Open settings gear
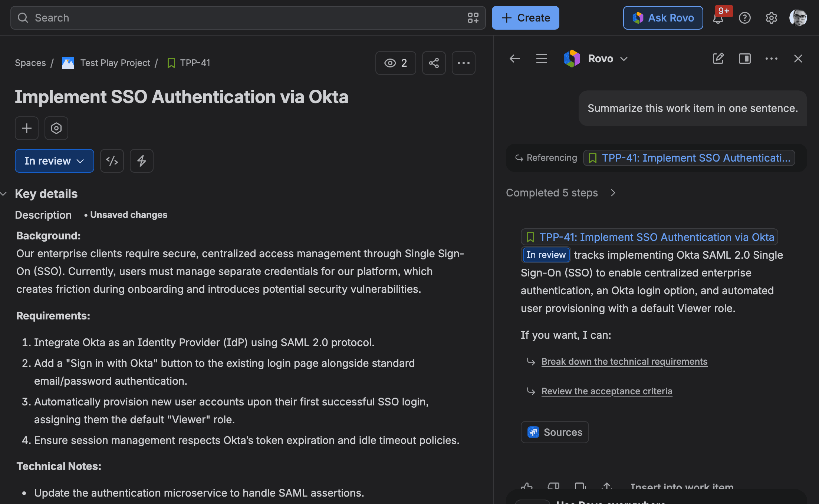The image size is (819, 504). point(771,18)
